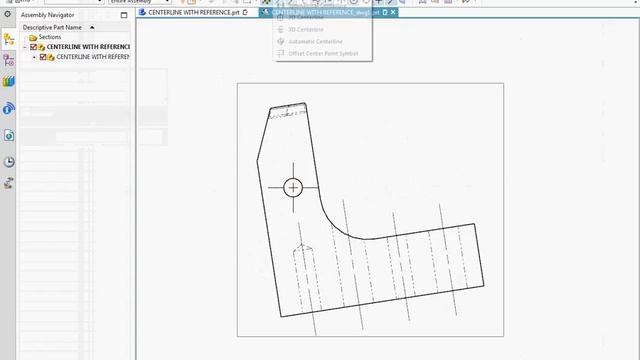Choose Offset Center Point Symbol entry
This screenshot has height=360, width=640.
click(x=323, y=53)
